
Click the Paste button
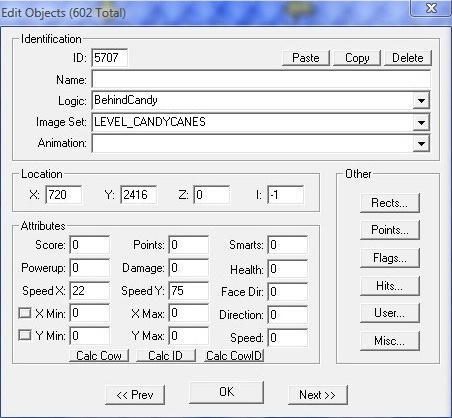pos(306,58)
